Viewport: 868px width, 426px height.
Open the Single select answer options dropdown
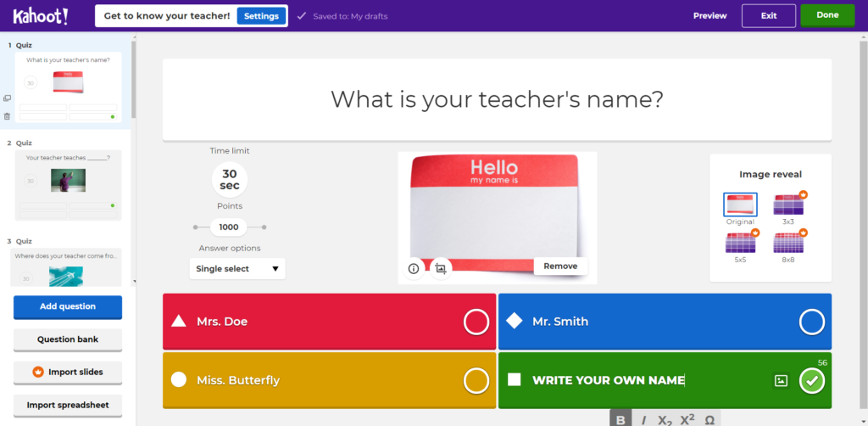(x=237, y=269)
